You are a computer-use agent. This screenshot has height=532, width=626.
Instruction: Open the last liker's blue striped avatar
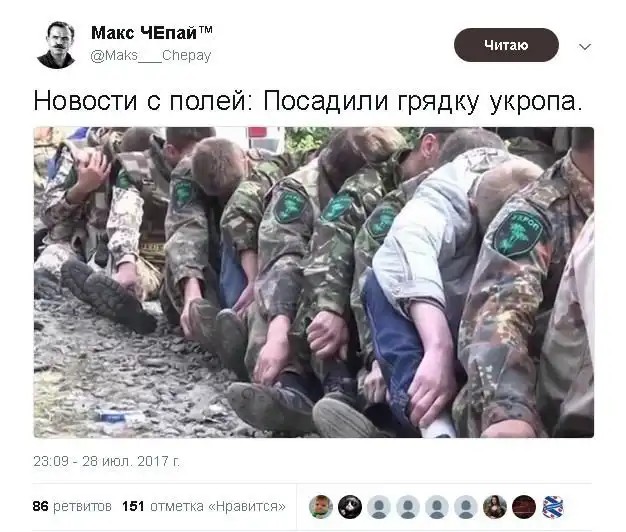(x=553, y=506)
